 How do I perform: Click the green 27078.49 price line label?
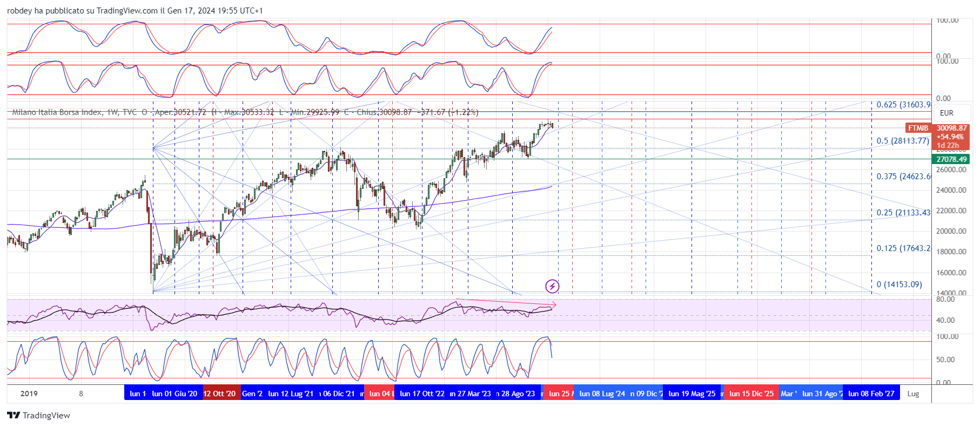pyautogui.click(x=951, y=159)
